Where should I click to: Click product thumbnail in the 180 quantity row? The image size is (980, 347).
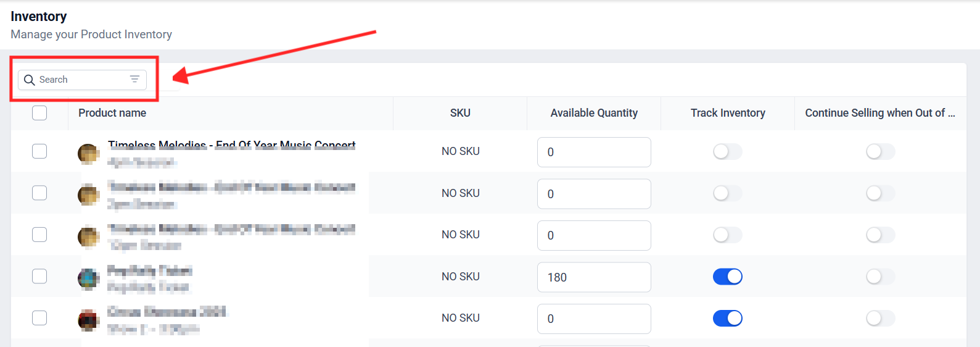(x=88, y=278)
